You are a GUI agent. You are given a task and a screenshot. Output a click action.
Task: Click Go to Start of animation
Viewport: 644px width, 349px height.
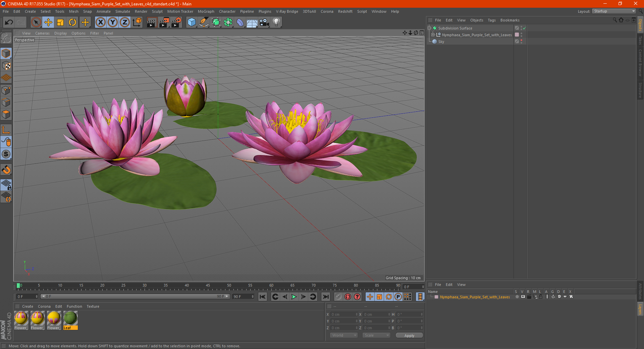[x=263, y=297]
